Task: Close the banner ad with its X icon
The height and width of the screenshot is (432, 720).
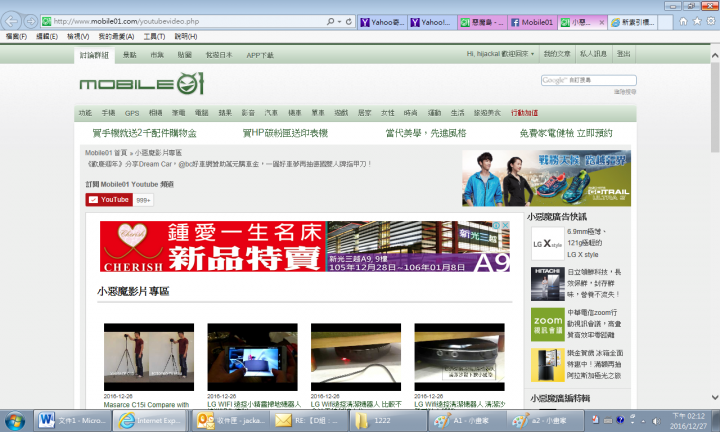Action: tap(505, 225)
